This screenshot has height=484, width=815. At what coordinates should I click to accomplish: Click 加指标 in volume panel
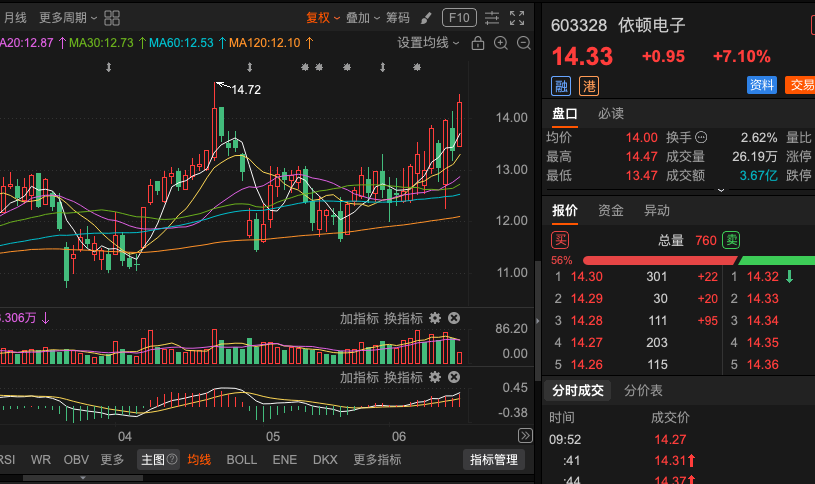coord(359,318)
